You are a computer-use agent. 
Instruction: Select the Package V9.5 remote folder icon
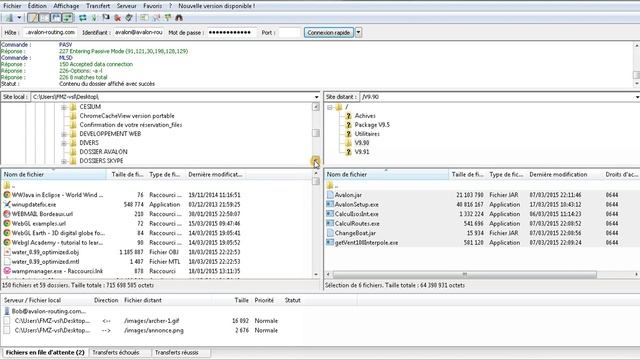[348, 125]
